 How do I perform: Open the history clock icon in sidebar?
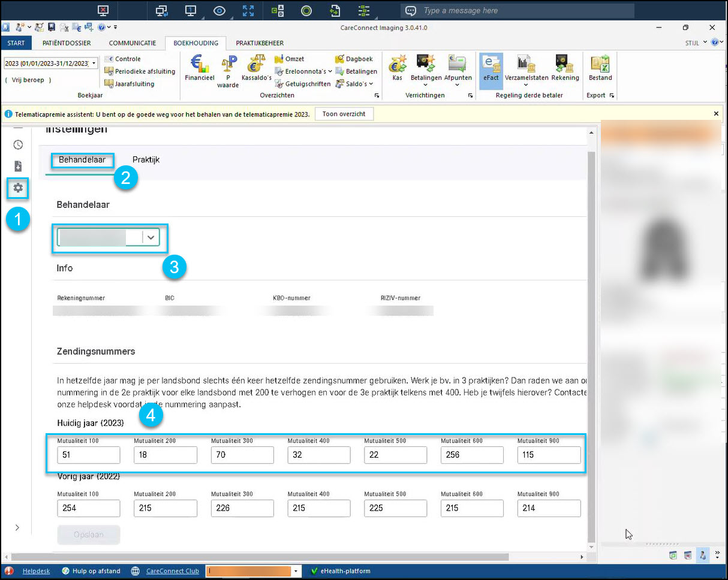(18, 145)
